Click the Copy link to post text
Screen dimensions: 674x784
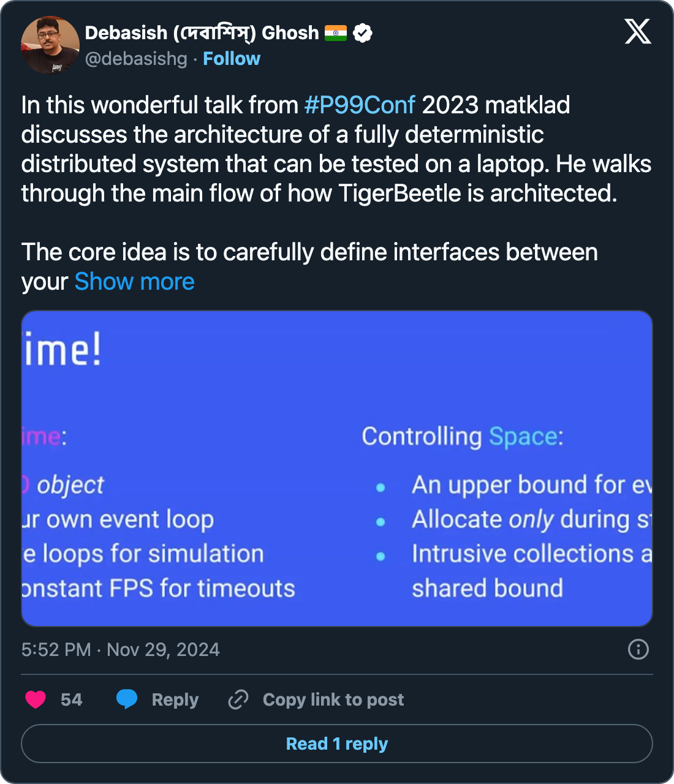pos(333,699)
